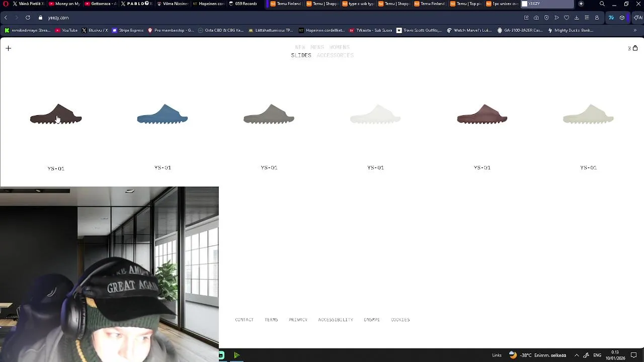Screen dimensions: 644x362
Task: Open the YouTube bookmark
Action: tap(66, 30)
